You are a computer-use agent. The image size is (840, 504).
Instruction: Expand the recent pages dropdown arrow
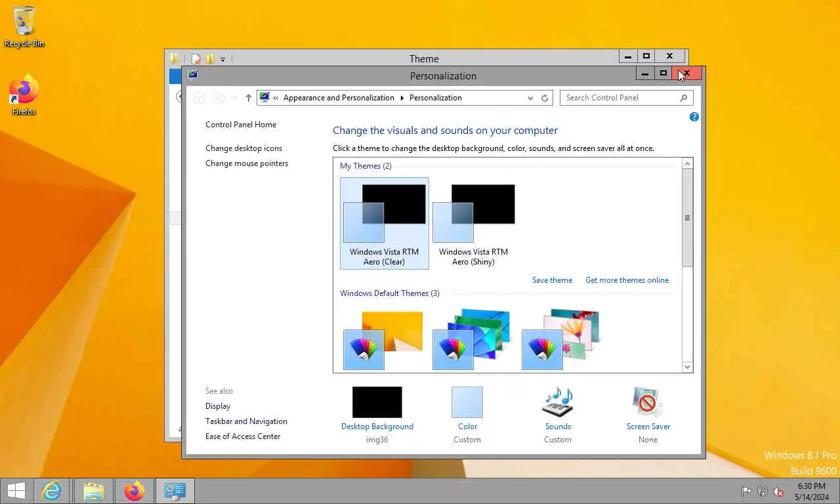click(234, 98)
